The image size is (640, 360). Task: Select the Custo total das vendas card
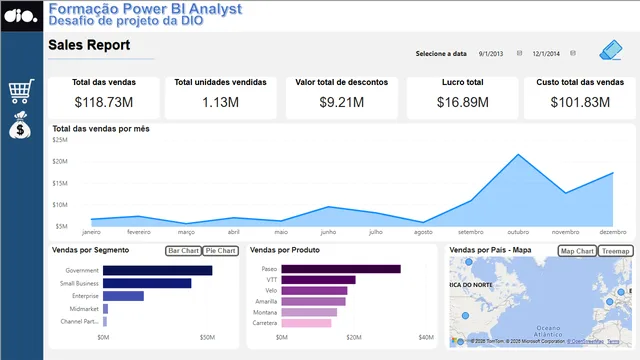(580, 98)
